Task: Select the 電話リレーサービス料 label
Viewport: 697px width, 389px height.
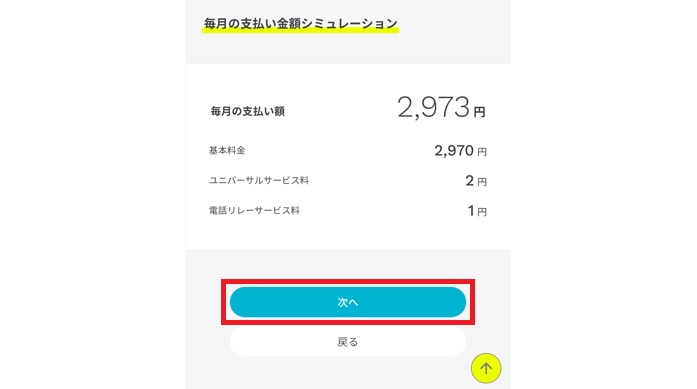Action: point(254,210)
